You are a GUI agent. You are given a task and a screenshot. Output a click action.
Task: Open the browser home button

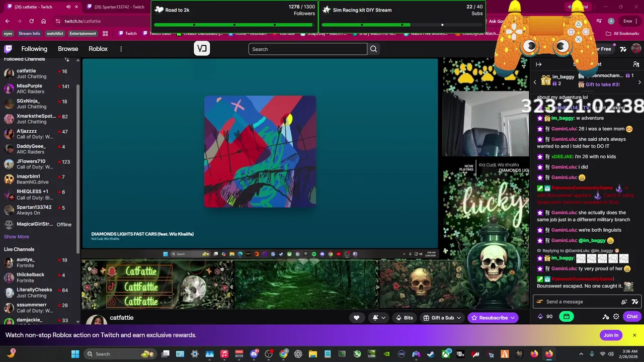point(44,21)
